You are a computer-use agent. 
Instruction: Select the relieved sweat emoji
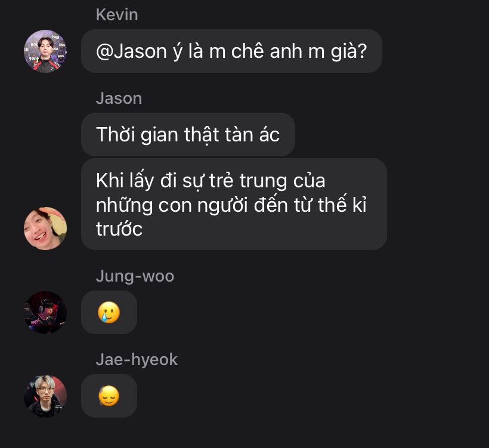click(109, 396)
